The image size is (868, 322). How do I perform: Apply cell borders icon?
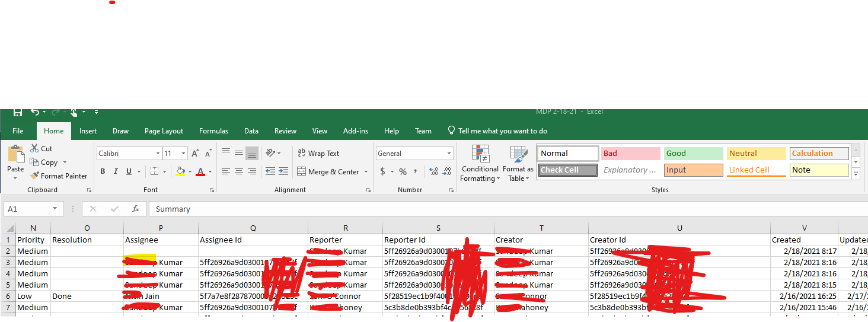(x=154, y=171)
